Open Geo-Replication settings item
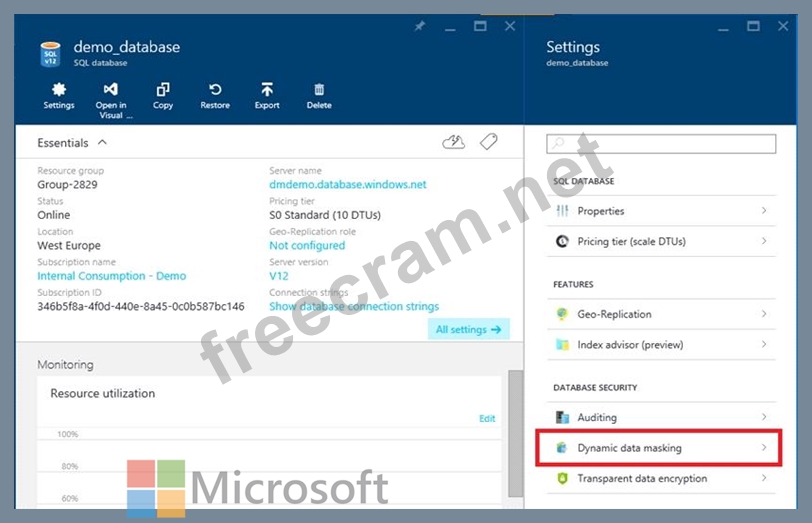The height and width of the screenshot is (523, 812). [661, 314]
